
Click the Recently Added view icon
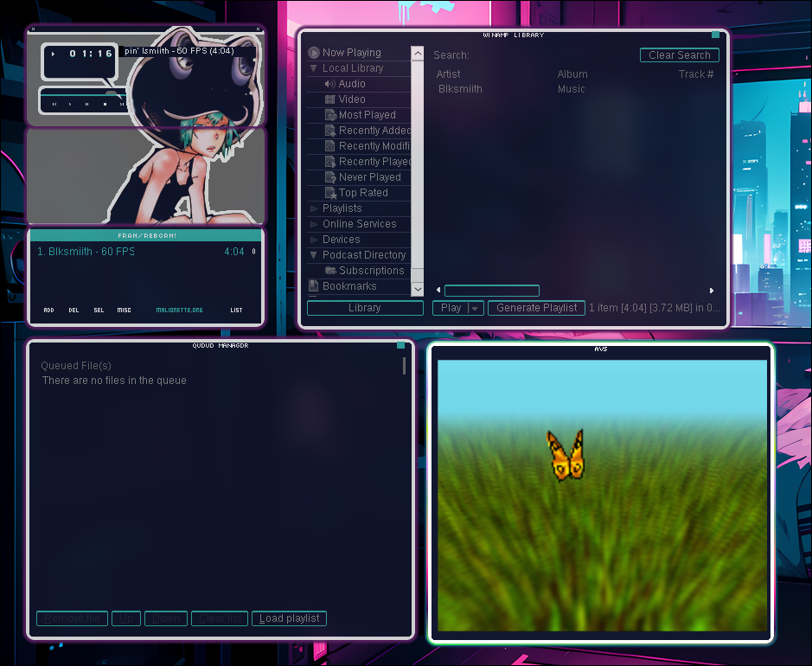(330, 131)
